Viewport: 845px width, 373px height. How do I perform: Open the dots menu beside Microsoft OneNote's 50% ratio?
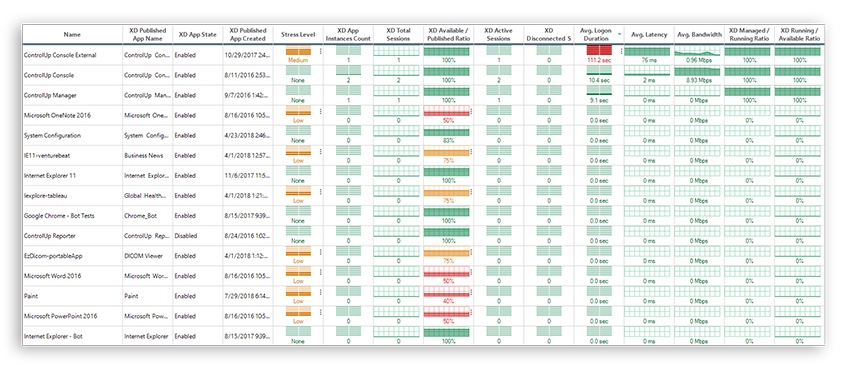pyautogui.click(x=471, y=112)
